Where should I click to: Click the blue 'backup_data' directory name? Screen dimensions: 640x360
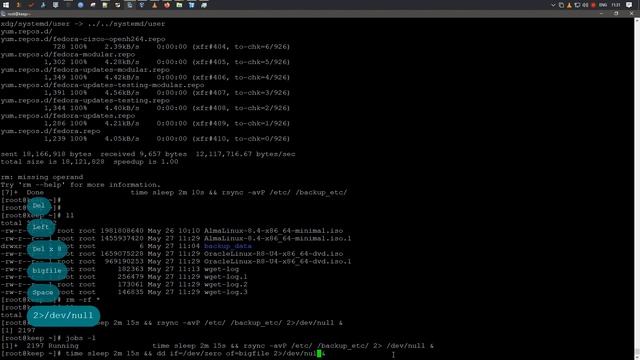click(x=228, y=246)
